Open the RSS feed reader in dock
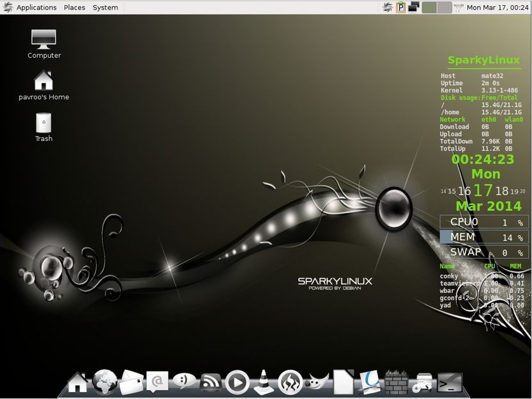This screenshot has height=399, width=532. pyautogui.click(x=210, y=382)
